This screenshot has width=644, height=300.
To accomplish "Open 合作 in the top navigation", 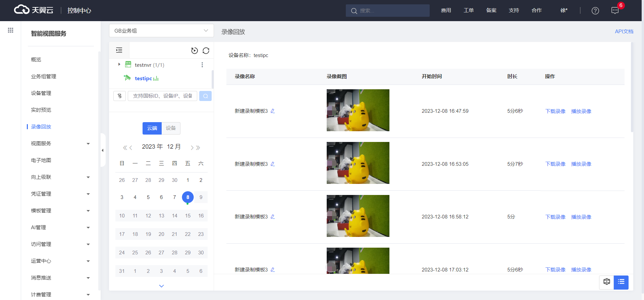I will pos(537,10).
